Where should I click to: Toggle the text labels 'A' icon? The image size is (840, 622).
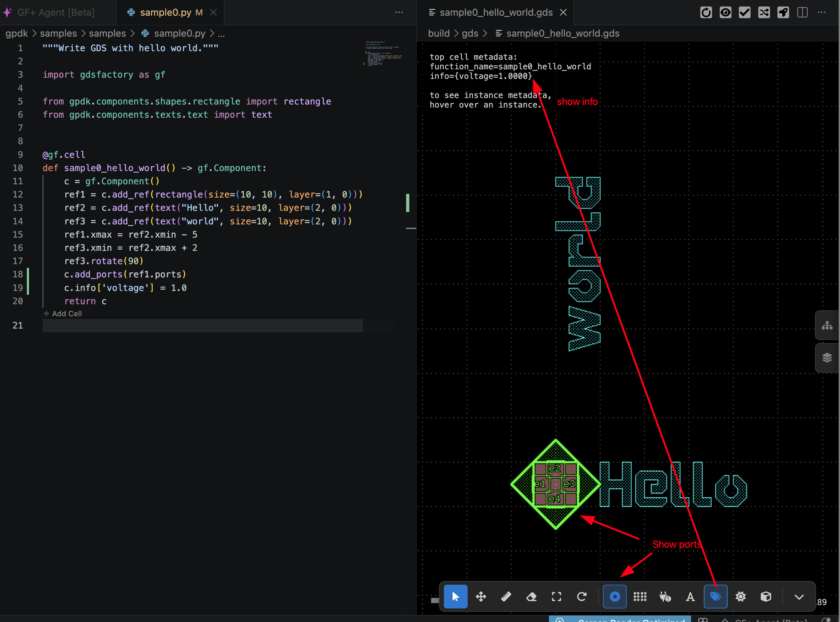coord(690,597)
